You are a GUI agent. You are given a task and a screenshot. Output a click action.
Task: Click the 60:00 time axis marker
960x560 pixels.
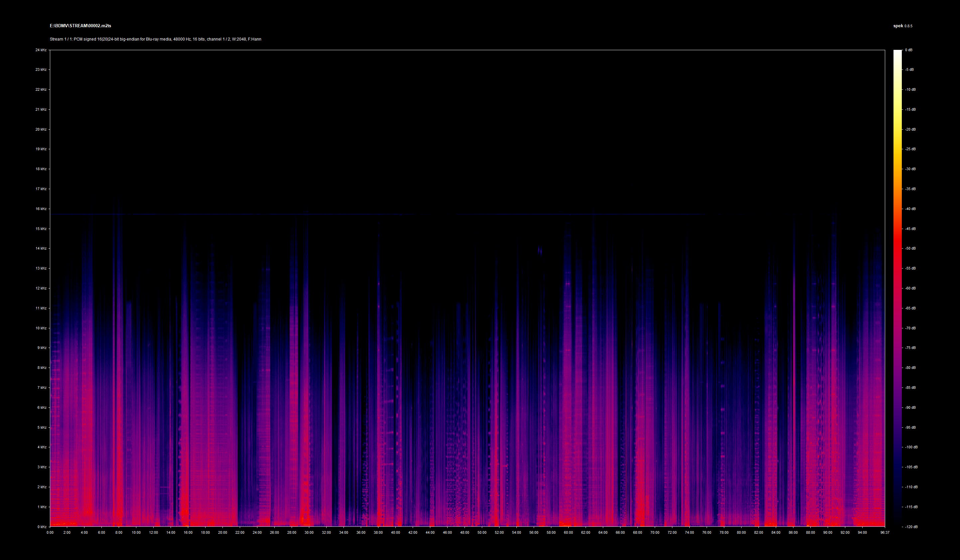tap(568, 533)
